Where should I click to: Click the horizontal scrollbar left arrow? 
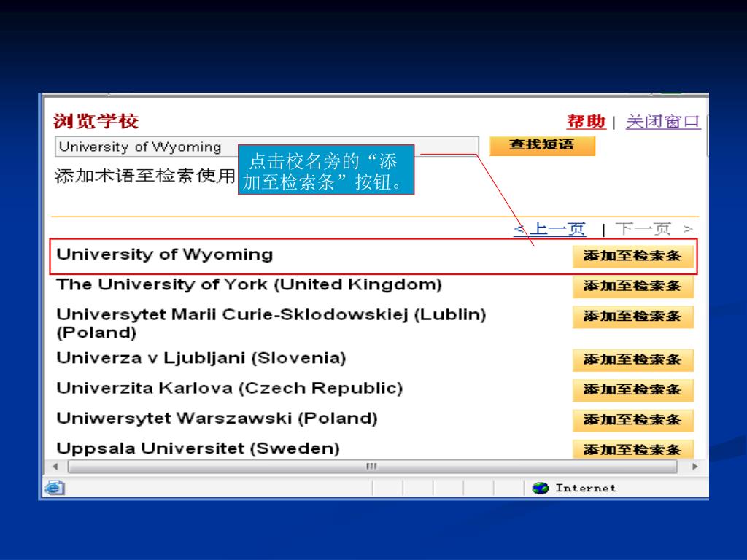tap(55, 467)
